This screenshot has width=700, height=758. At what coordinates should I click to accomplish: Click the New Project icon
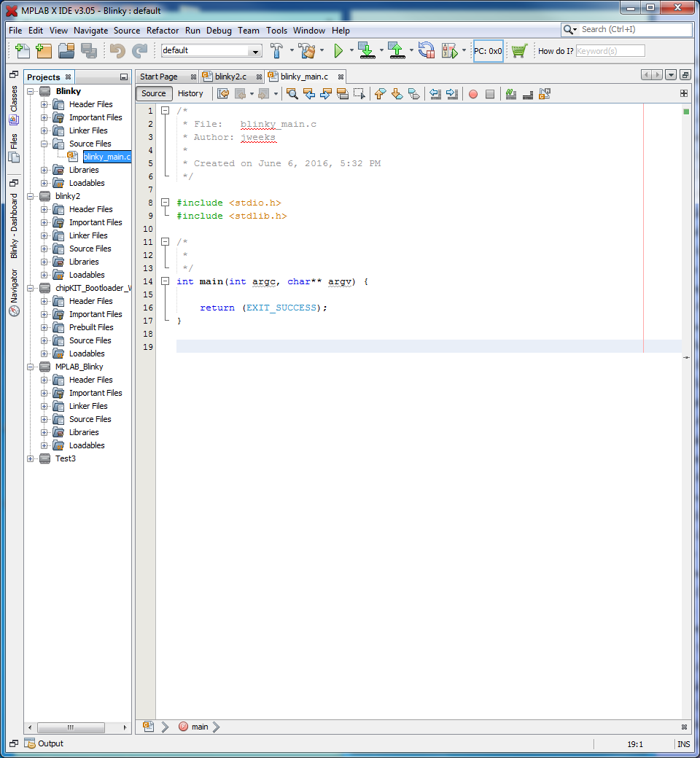(44, 50)
